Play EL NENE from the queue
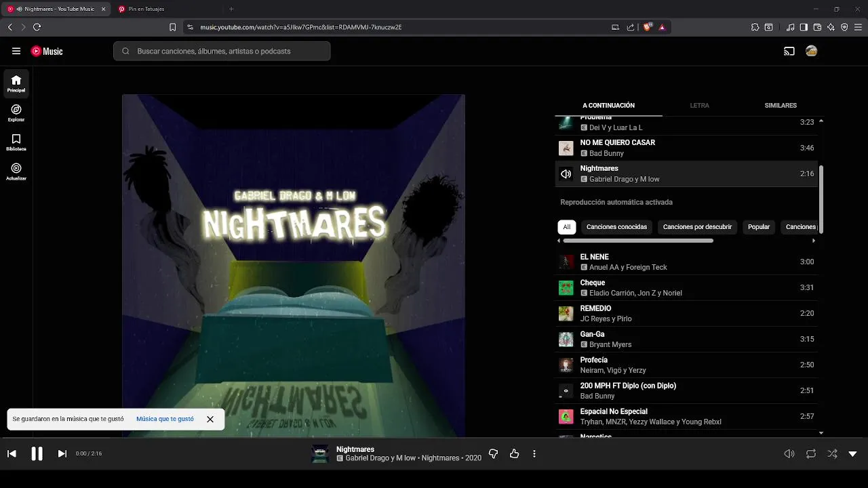868x488 pixels. 686,262
